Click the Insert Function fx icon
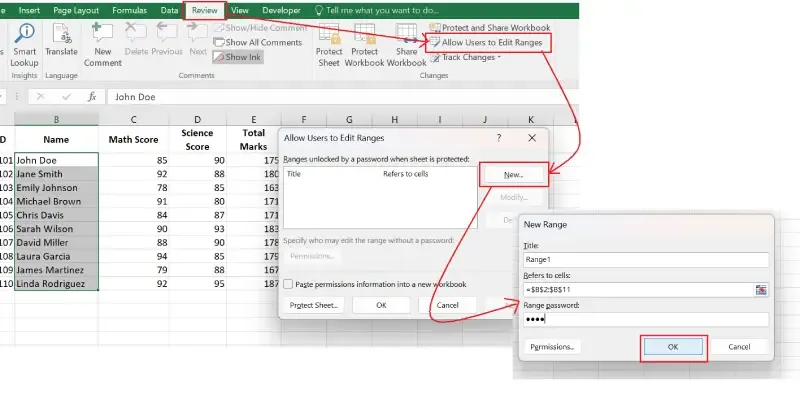Image resolution: width=800 pixels, height=399 pixels. [92, 97]
